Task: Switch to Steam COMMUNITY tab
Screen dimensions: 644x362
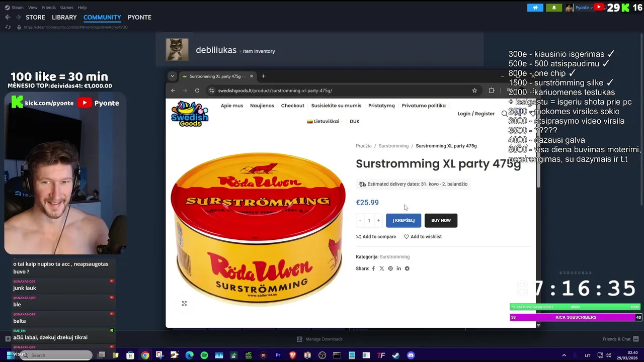Action: (102, 17)
